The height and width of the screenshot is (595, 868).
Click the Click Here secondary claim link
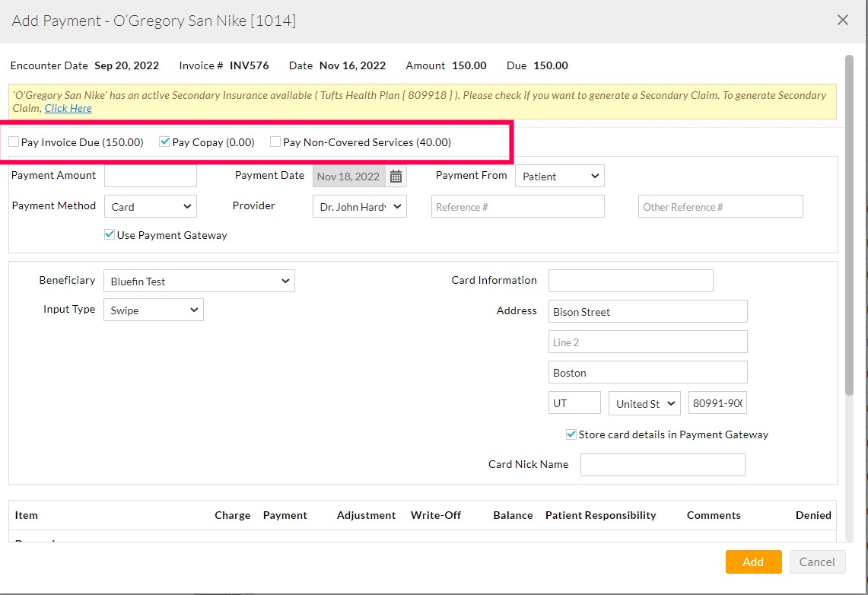pos(68,108)
